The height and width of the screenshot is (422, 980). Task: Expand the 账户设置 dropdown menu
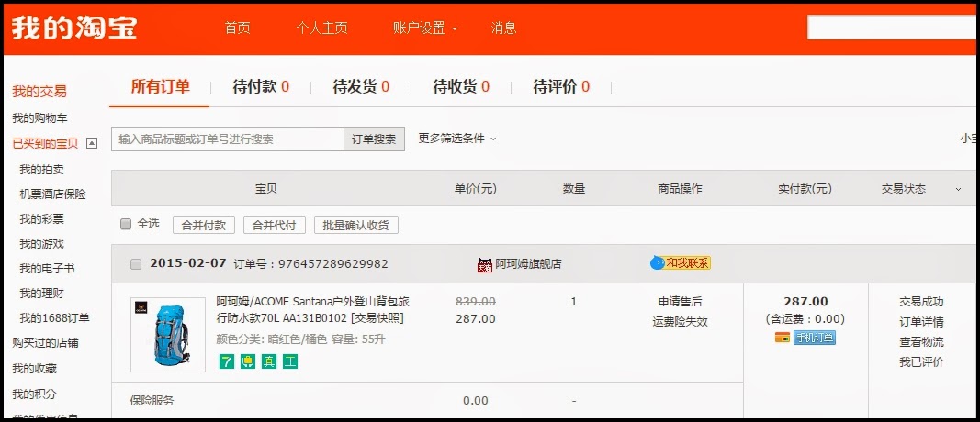(x=425, y=28)
